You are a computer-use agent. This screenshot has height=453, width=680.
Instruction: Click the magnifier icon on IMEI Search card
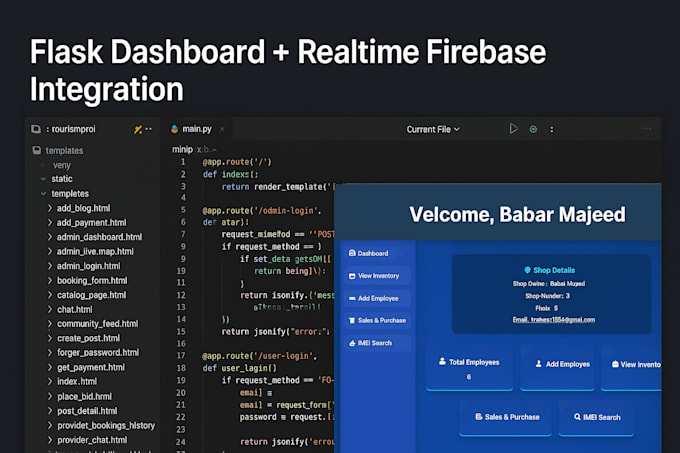pyautogui.click(x=577, y=417)
